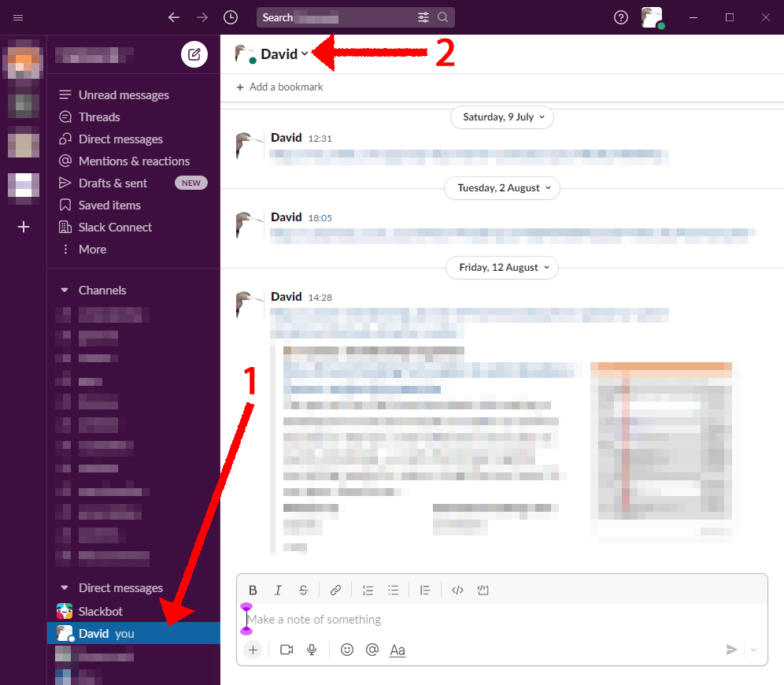Open the Tuesday, 2 August date dropdown
784x685 pixels.
click(502, 188)
